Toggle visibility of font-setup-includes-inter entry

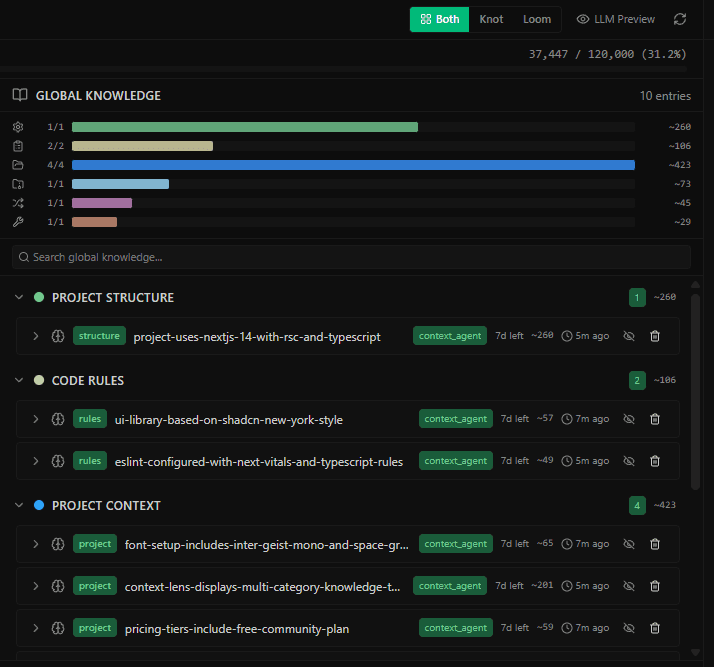[x=629, y=544]
